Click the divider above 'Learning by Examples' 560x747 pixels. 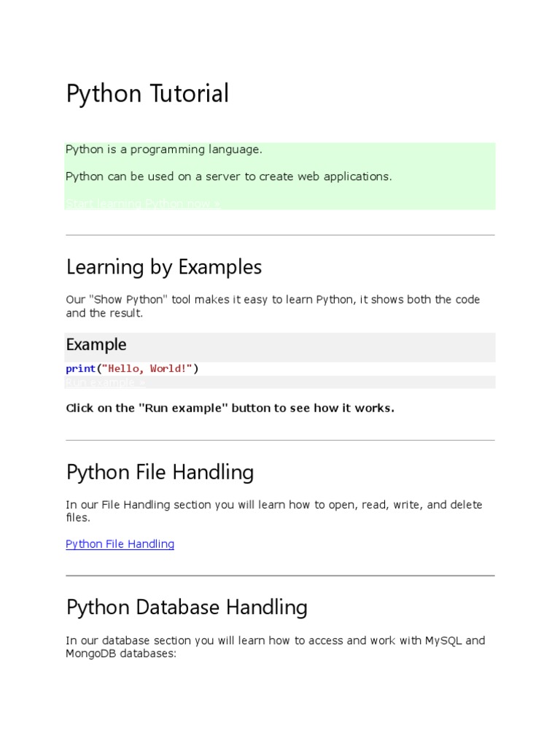(280, 235)
